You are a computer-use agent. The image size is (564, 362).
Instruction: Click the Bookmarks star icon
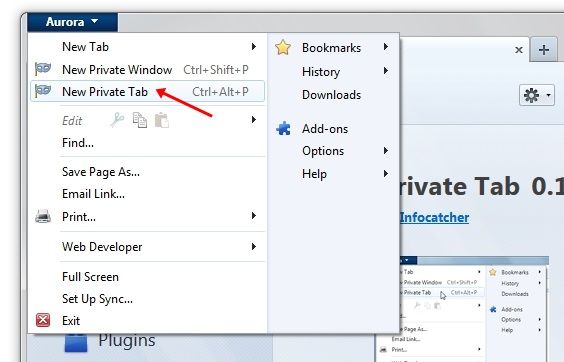(283, 47)
